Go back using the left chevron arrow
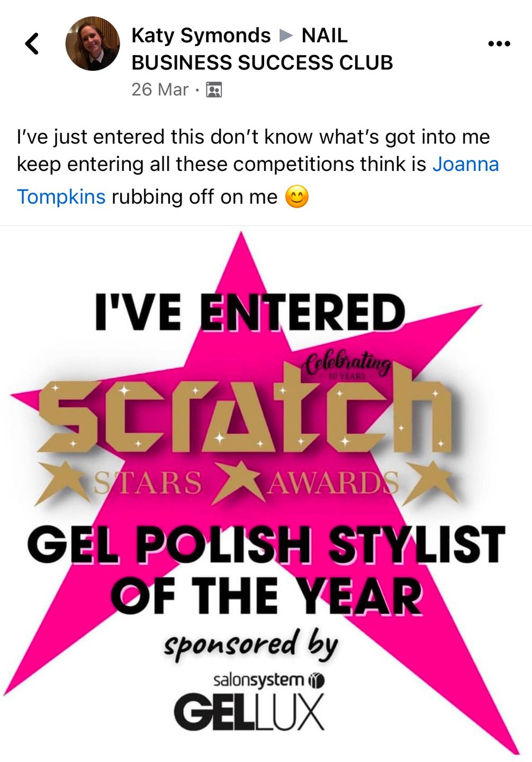The image size is (532, 762). (x=32, y=43)
